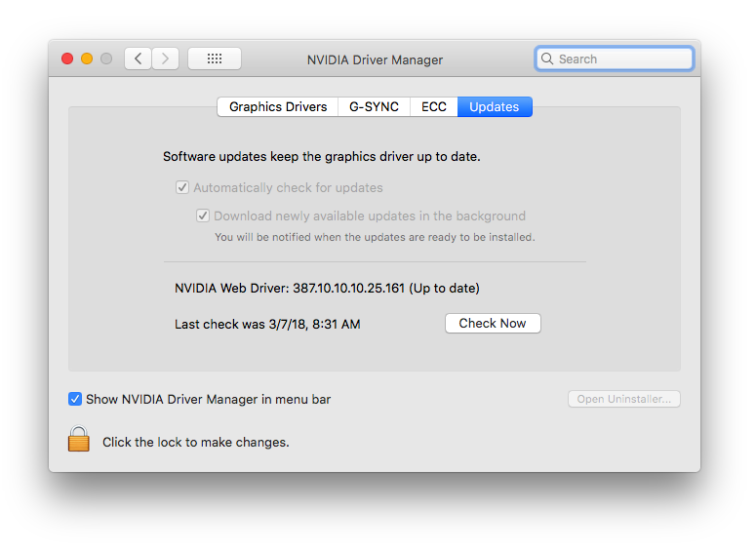Focus the Search input field
756x549 pixels.
tap(615, 59)
